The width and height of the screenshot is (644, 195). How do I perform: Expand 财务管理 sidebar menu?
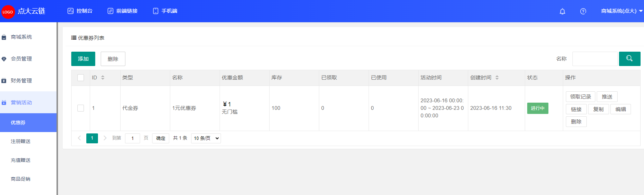coord(28,81)
